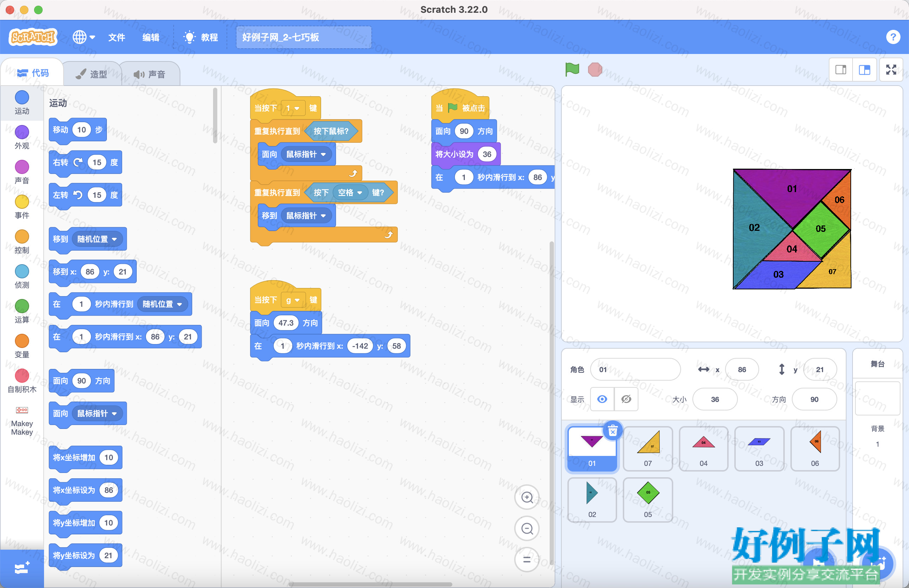Image resolution: width=909 pixels, height=588 pixels.
Task: Select the 侦测 sensing category
Action: click(22, 277)
